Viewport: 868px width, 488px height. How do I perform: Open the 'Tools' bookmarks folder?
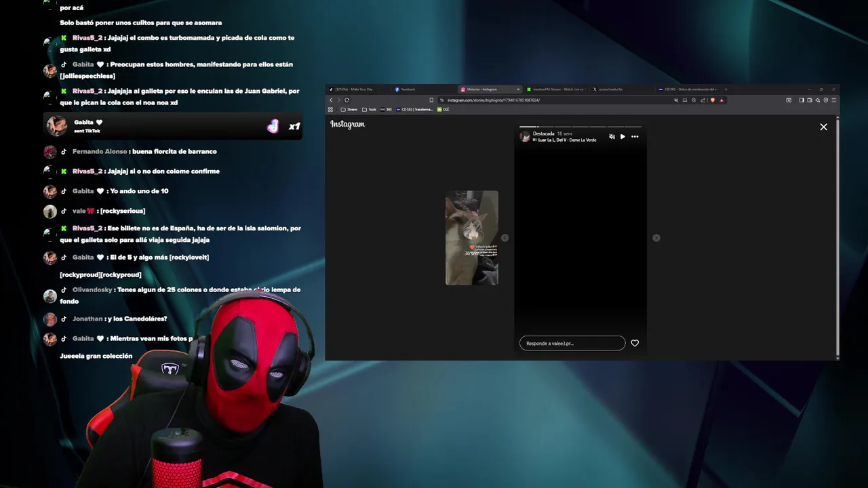(369, 109)
